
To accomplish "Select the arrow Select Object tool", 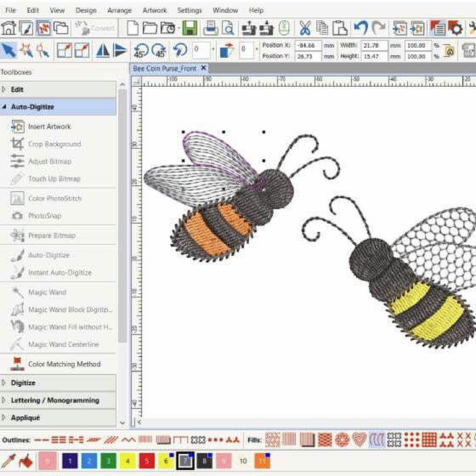I will tap(9, 50).
